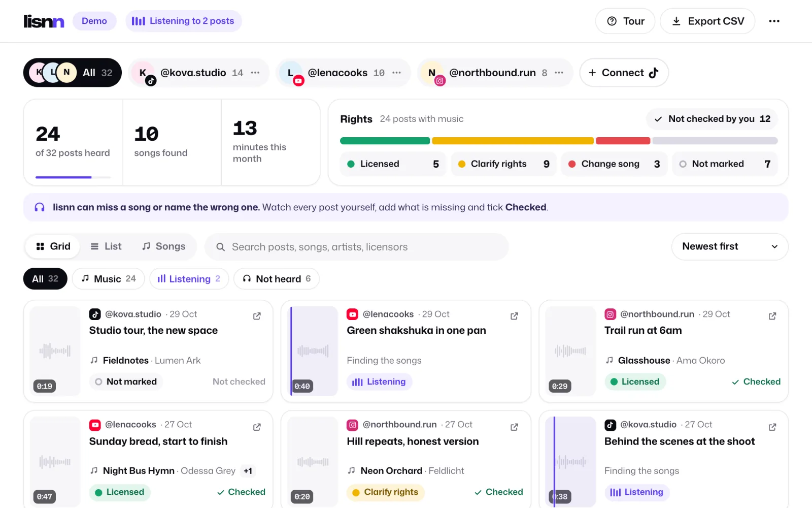The height and width of the screenshot is (508, 812).
Task: Select the Music 24 filter
Action: tap(109, 279)
